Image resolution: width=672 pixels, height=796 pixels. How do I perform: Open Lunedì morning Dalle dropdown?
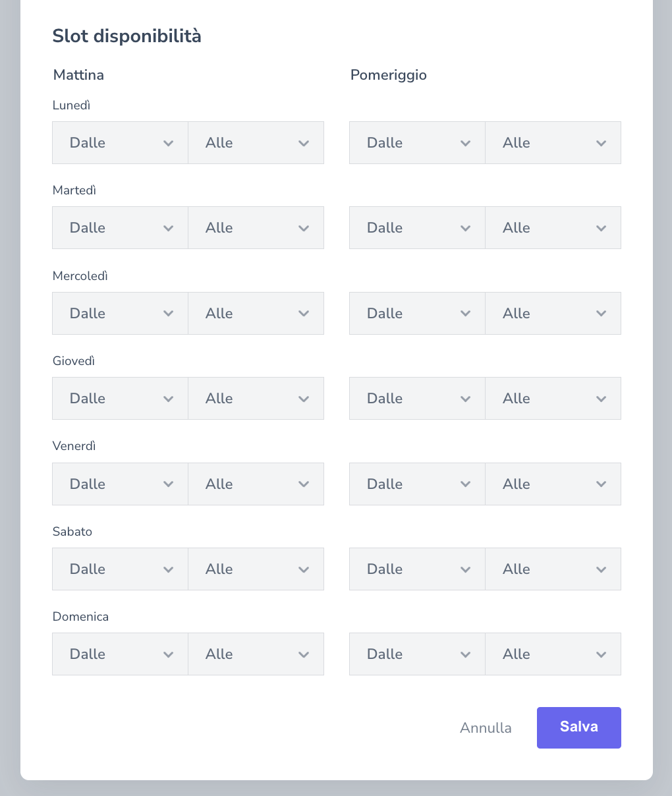pos(120,143)
